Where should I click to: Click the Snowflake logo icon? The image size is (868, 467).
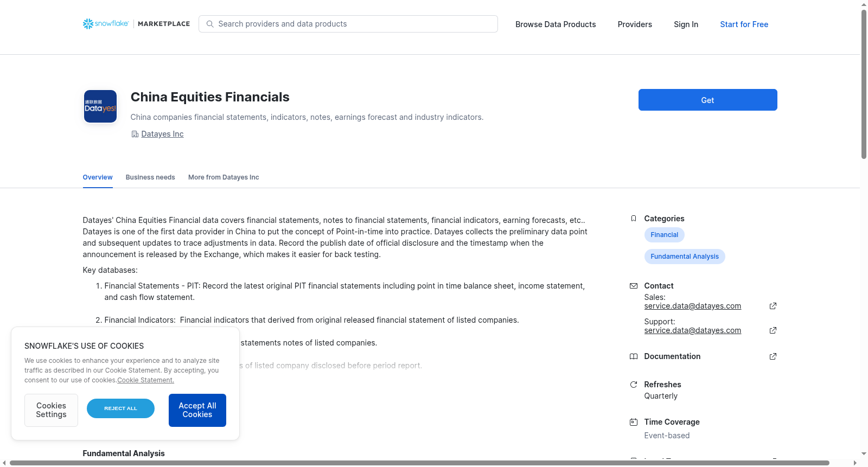pyautogui.click(x=88, y=24)
